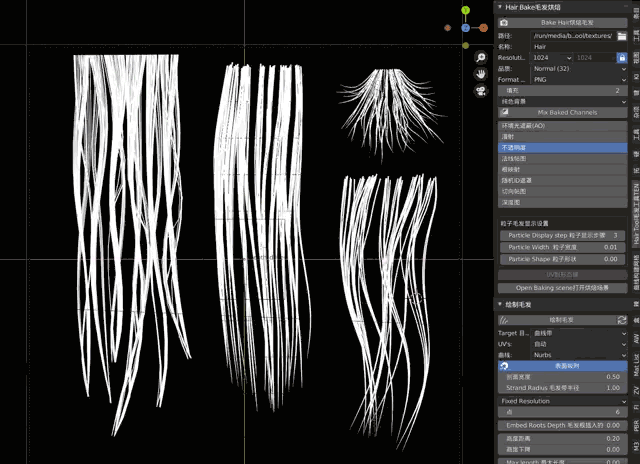Viewport: 640px width, 464px height.
Task: Click the Particle Shape 0.00 field
Action: [x=563, y=259]
